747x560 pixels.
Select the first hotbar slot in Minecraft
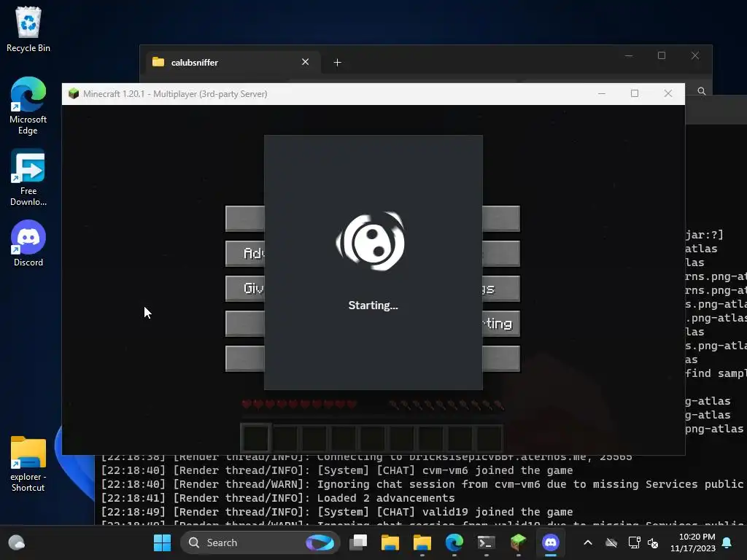pos(256,438)
